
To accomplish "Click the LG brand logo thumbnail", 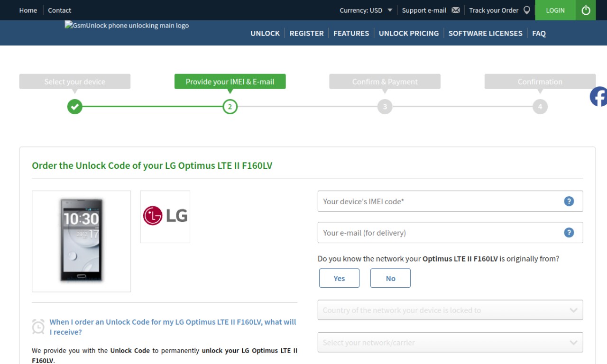I will click(165, 217).
